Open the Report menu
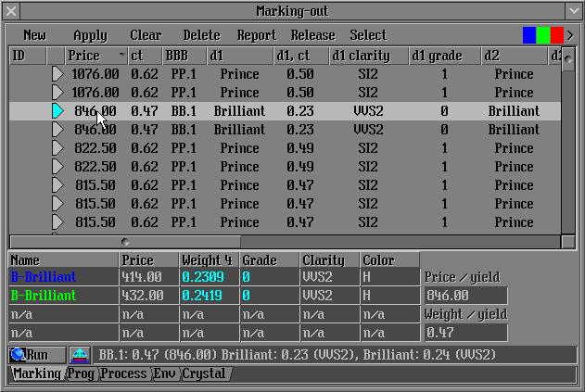The image size is (585, 392). point(256,35)
